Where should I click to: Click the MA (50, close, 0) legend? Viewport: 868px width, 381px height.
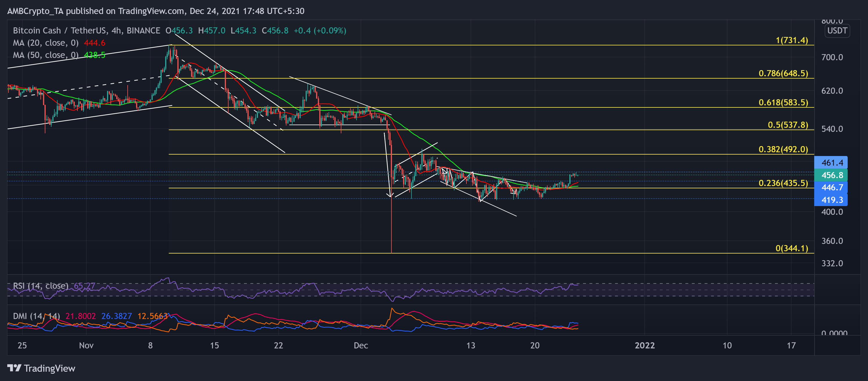[x=45, y=55]
